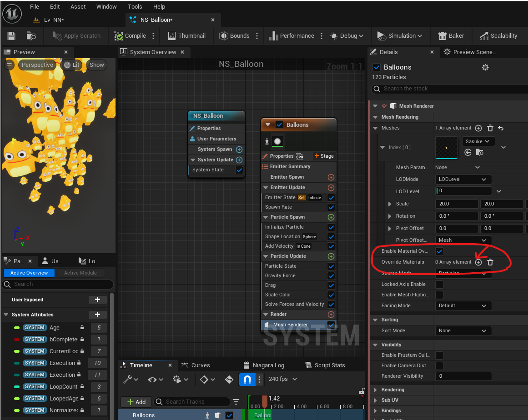Click the timeline playhead at 1.42
Viewport: 528px width, 420px height.
[x=265, y=401]
